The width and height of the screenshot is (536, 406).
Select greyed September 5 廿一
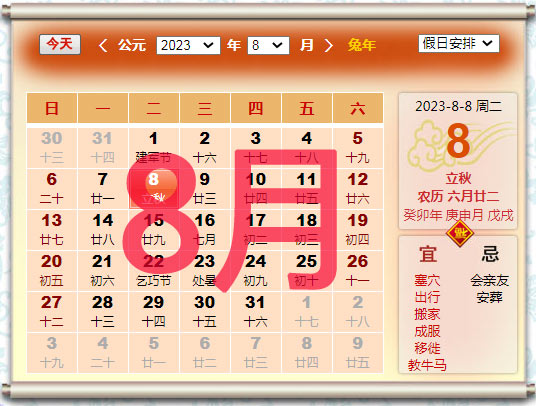click(154, 353)
